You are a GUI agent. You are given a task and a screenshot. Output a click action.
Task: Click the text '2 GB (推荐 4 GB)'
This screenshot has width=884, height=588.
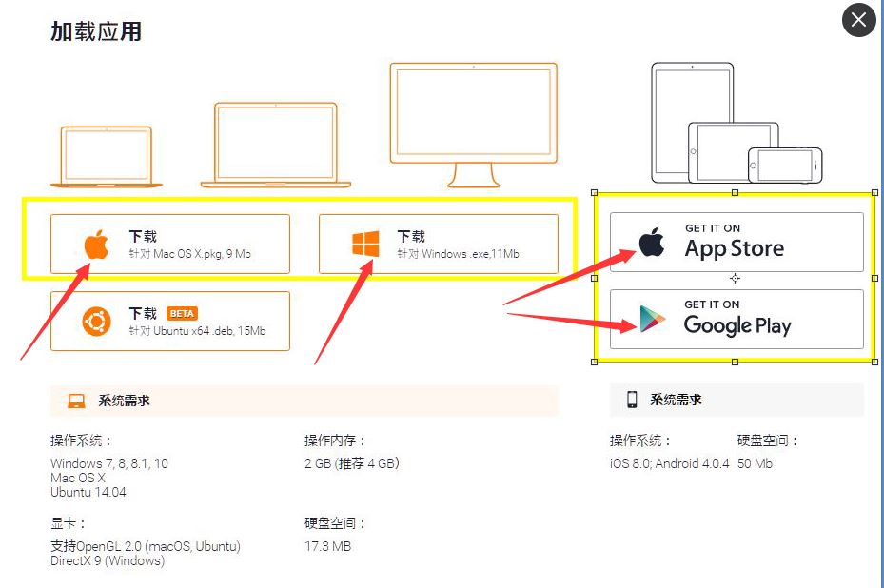(352, 463)
